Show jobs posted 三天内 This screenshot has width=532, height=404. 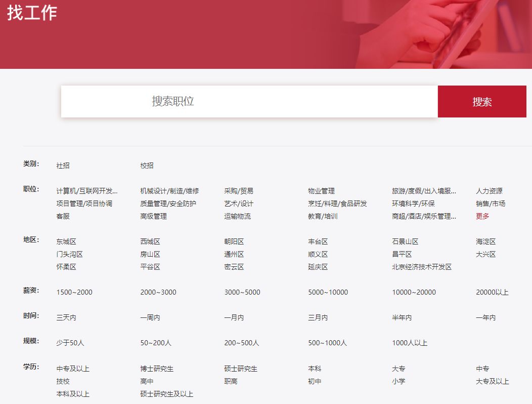(66, 317)
